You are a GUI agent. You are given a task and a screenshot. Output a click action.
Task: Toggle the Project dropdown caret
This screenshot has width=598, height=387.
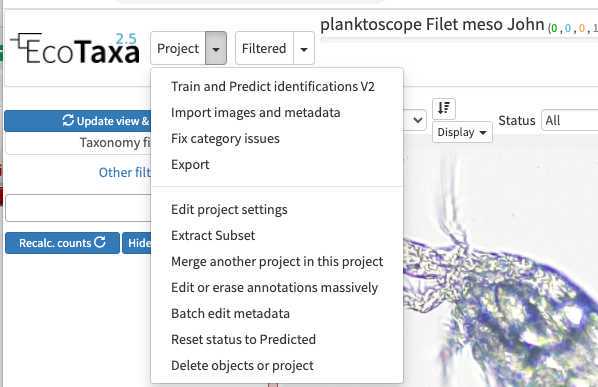coord(216,48)
